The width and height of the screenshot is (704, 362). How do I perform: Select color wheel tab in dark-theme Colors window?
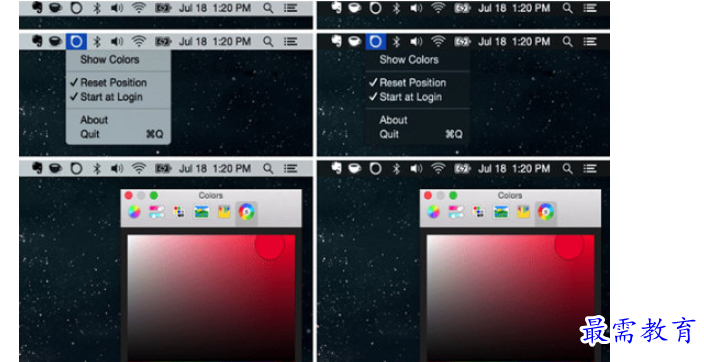pos(433,212)
